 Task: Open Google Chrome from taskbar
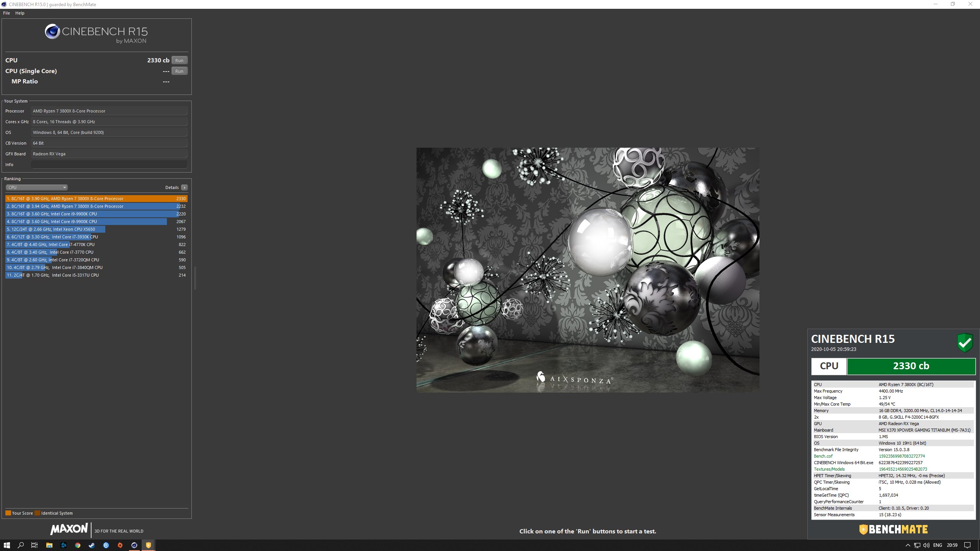point(78,545)
